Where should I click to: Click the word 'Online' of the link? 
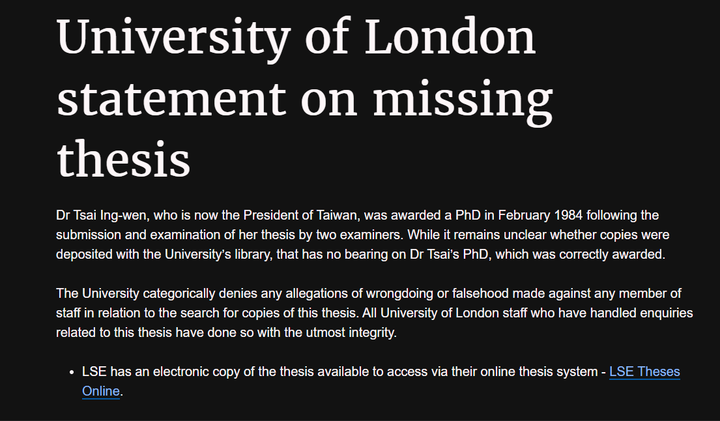101,391
